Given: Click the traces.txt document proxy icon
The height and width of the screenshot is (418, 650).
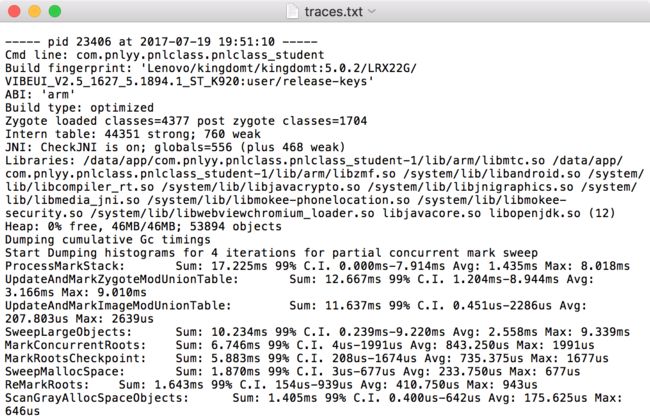Looking at the screenshot, I should [x=293, y=12].
